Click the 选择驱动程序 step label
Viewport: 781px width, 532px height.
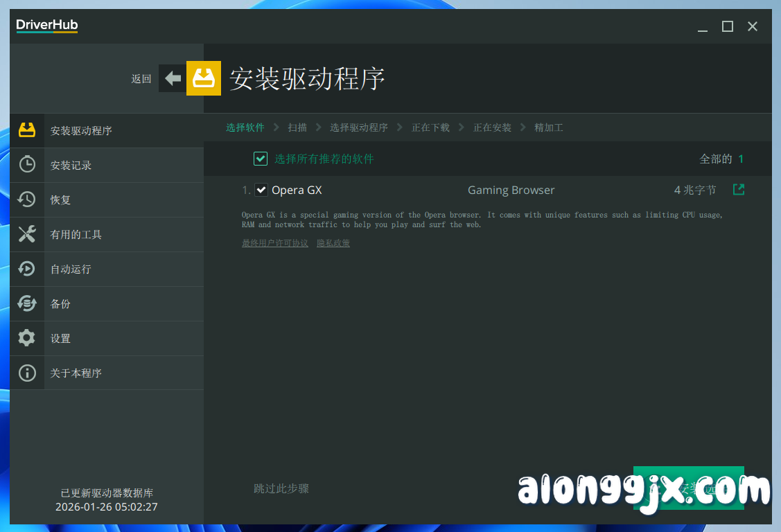pos(359,127)
